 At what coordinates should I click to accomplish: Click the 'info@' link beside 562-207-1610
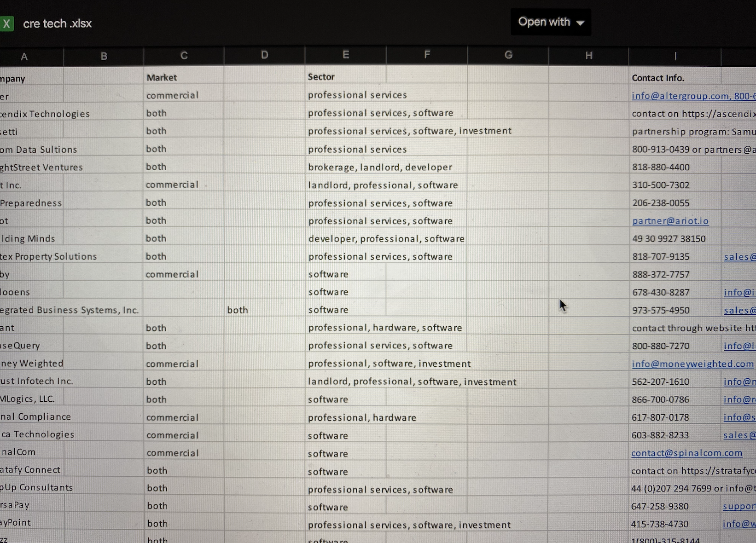pyautogui.click(x=739, y=381)
